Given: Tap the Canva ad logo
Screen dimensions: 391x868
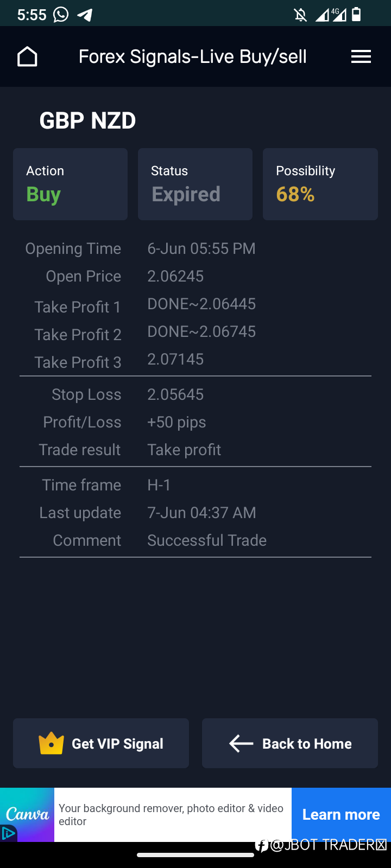Looking at the screenshot, I should (x=27, y=814).
